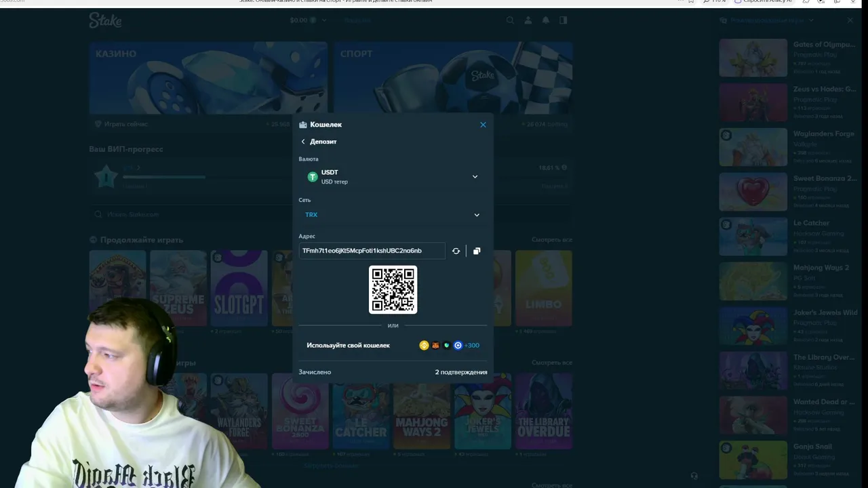
Task: Go back using the Депозит arrow
Action: pos(303,142)
